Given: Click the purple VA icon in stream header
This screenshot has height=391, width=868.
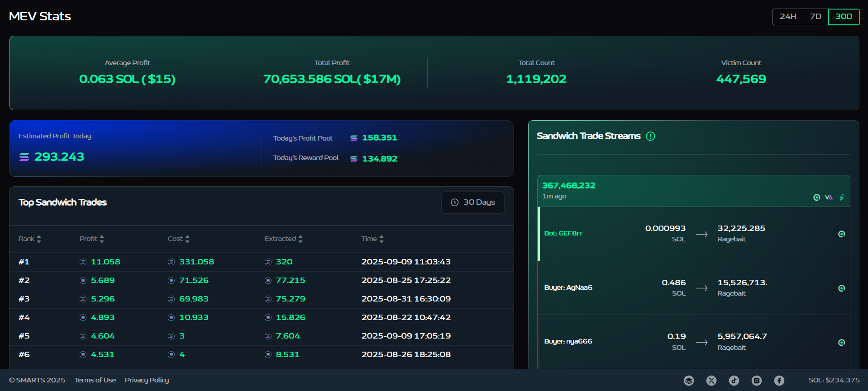Looking at the screenshot, I should [x=829, y=198].
